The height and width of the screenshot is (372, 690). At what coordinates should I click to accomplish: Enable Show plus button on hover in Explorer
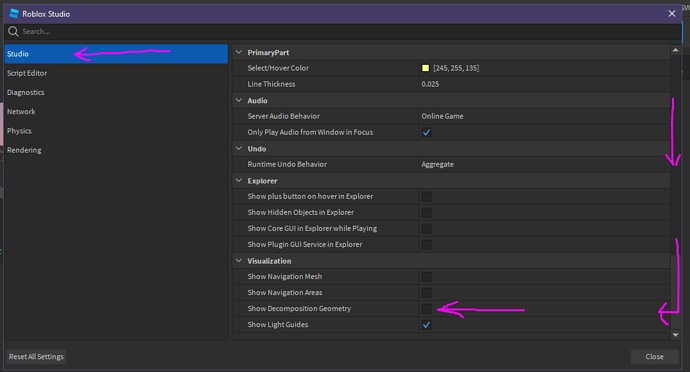[426, 196]
